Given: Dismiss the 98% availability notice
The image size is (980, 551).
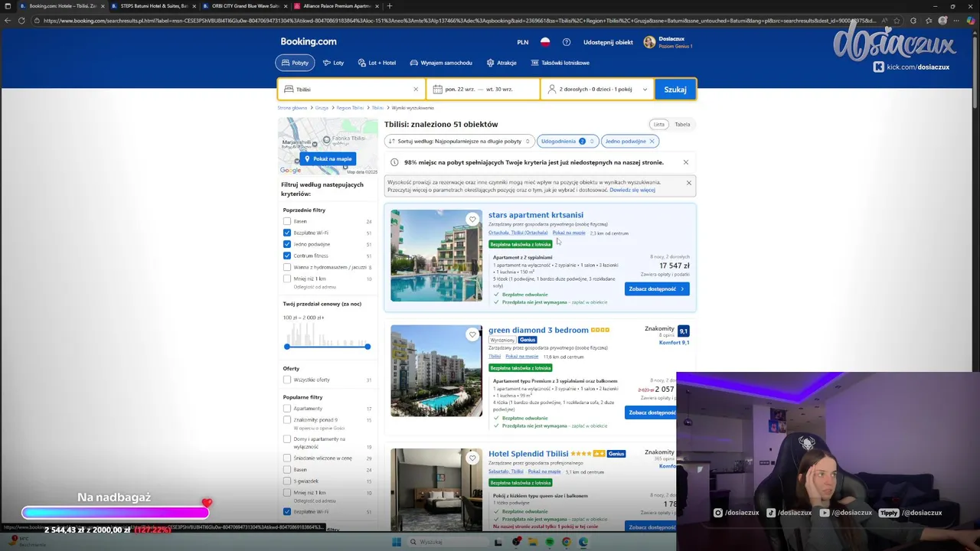Looking at the screenshot, I should (x=685, y=162).
